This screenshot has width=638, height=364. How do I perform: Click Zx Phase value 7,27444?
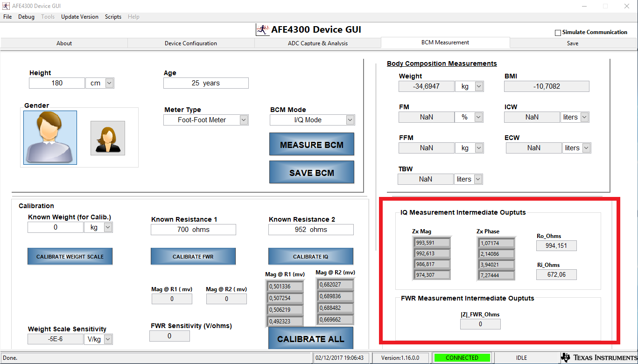pyautogui.click(x=497, y=275)
